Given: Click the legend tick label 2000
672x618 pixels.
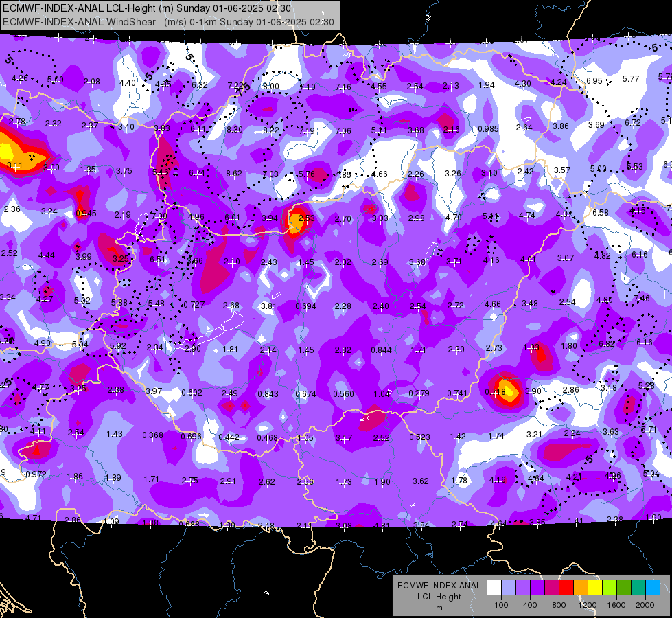Looking at the screenshot, I should 645,605.
